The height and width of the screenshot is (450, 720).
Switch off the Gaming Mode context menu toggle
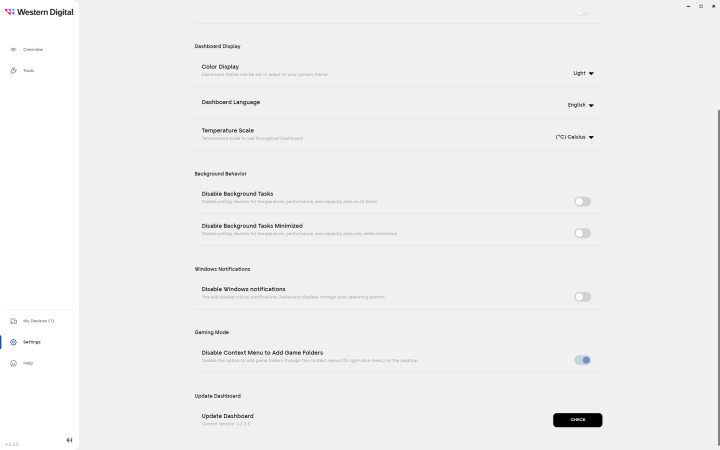[582, 360]
